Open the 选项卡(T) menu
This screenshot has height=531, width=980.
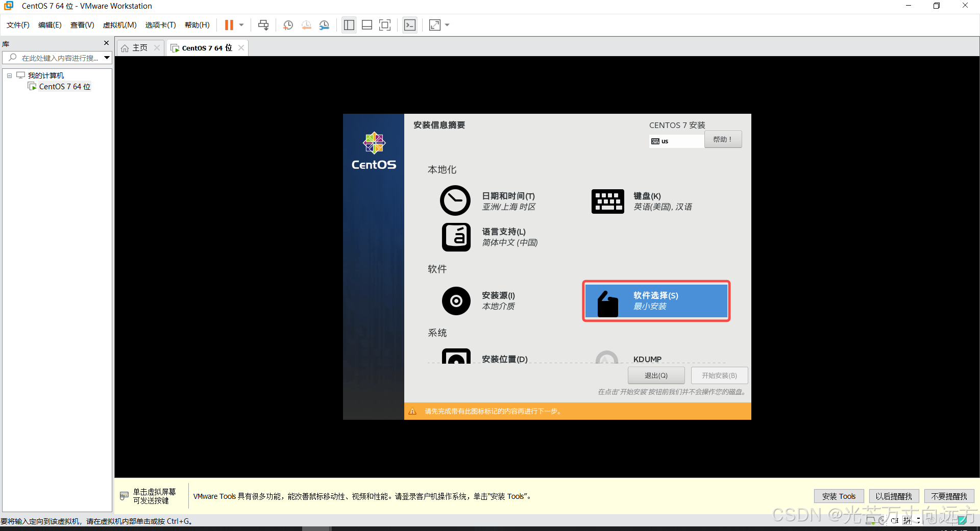(160, 25)
